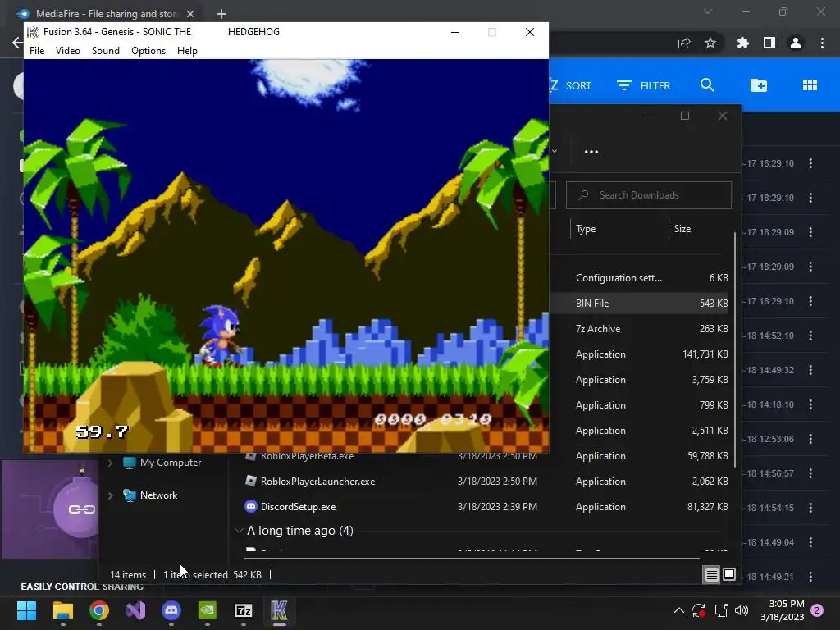
Task: Open options for MediaFire row 12:53:06
Action: pos(810,439)
